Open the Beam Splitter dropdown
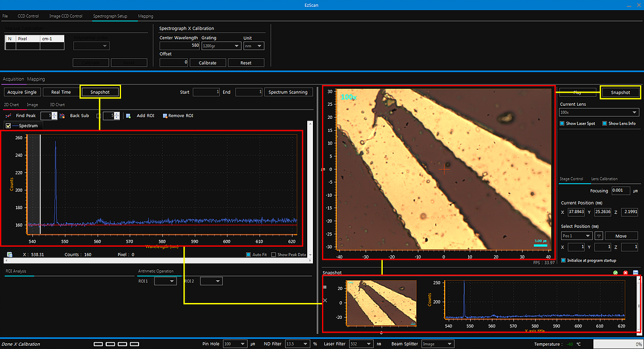The width and height of the screenshot is (644, 349). point(437,344)
